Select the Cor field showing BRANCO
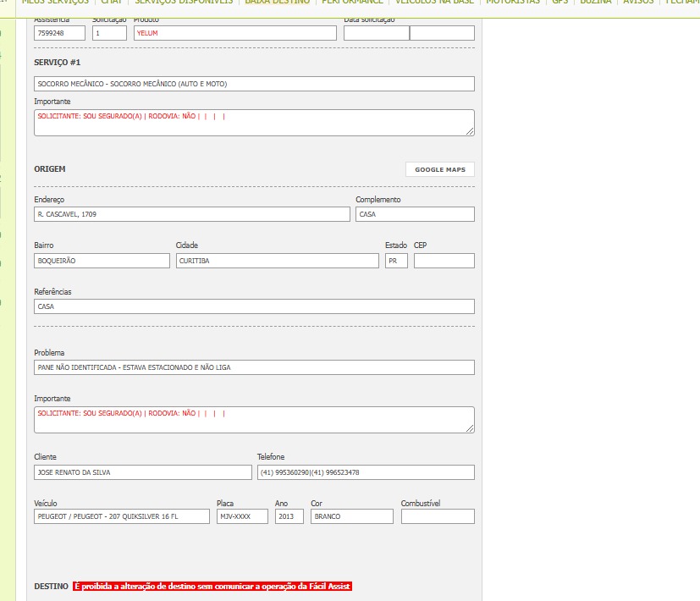The height and width of the screenshot is (601, 700). pyautogui.click(x=352, y=516)
